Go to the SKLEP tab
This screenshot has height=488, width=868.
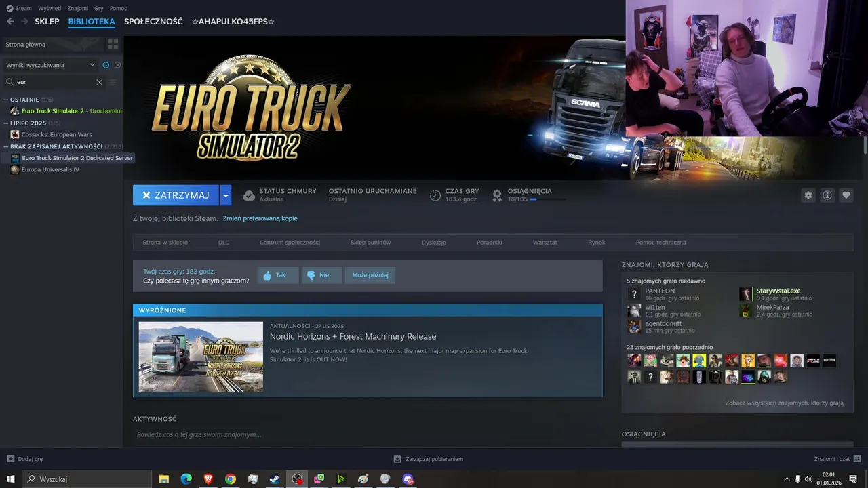click(x=47, y=22)
